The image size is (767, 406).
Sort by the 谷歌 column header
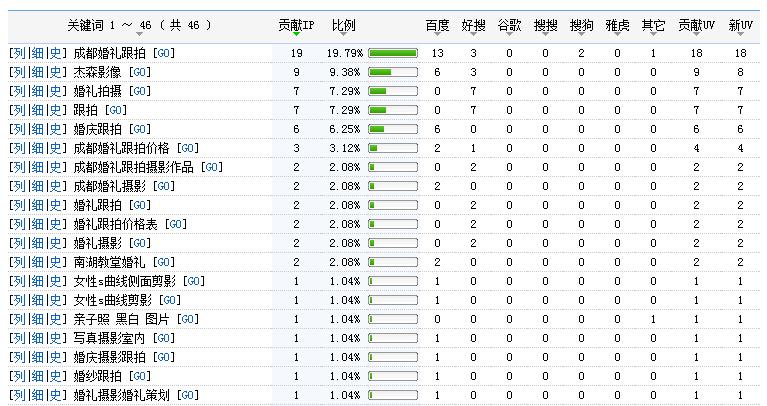[x=509, y=24]
